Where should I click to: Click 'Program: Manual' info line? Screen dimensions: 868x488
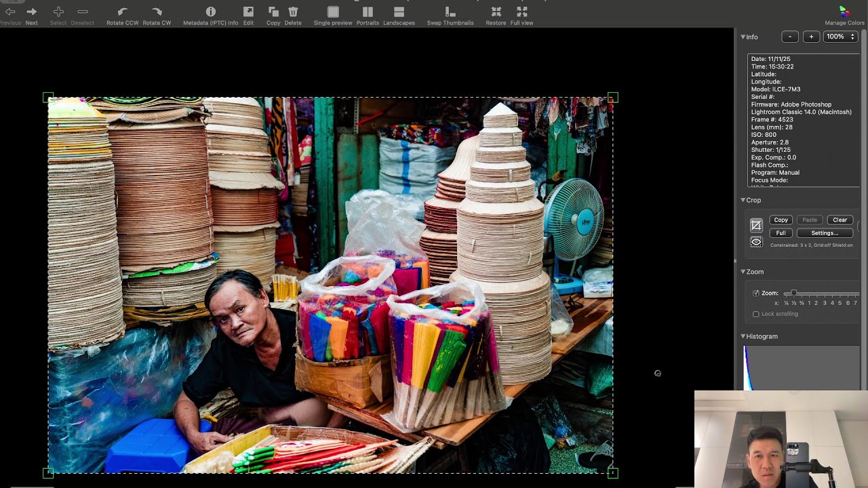775,173
